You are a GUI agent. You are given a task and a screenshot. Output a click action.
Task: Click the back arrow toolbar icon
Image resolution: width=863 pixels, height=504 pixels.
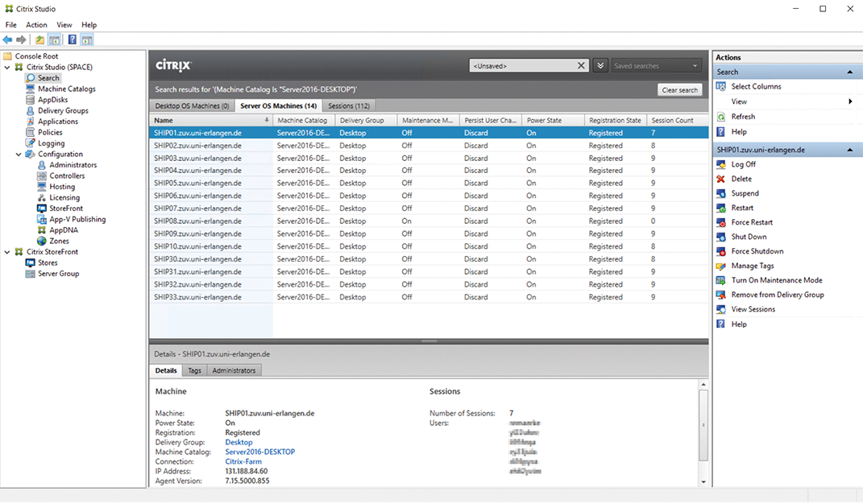8,39
